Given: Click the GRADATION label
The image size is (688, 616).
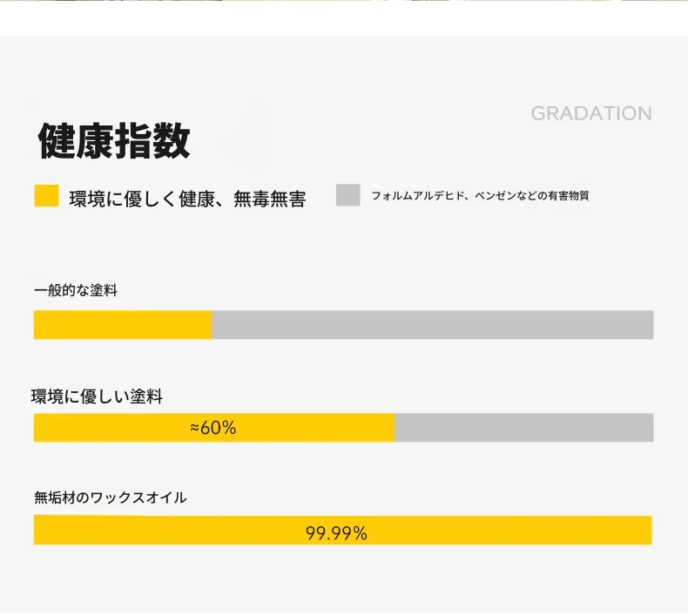Looking at the screenshot, I should click(x=591, y=114).
